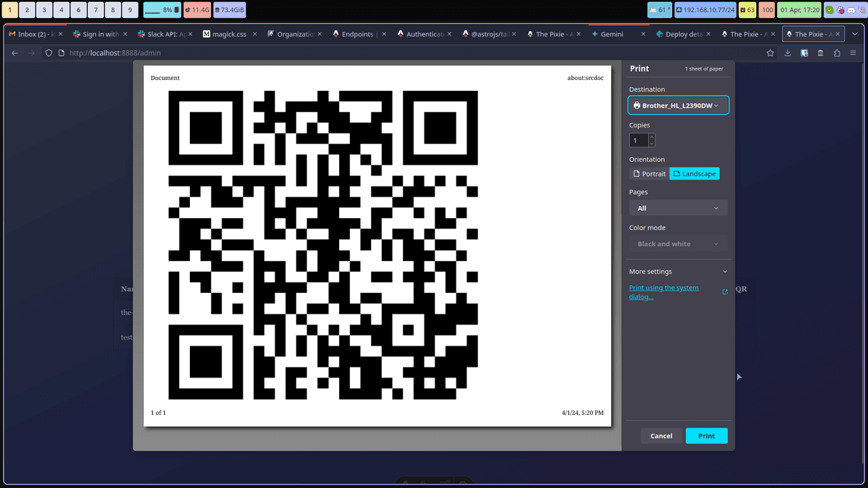The height and width of the screenshot is (488, 868).
Task: Increase copies with the stepper up arrow
Action: (652, 137)
